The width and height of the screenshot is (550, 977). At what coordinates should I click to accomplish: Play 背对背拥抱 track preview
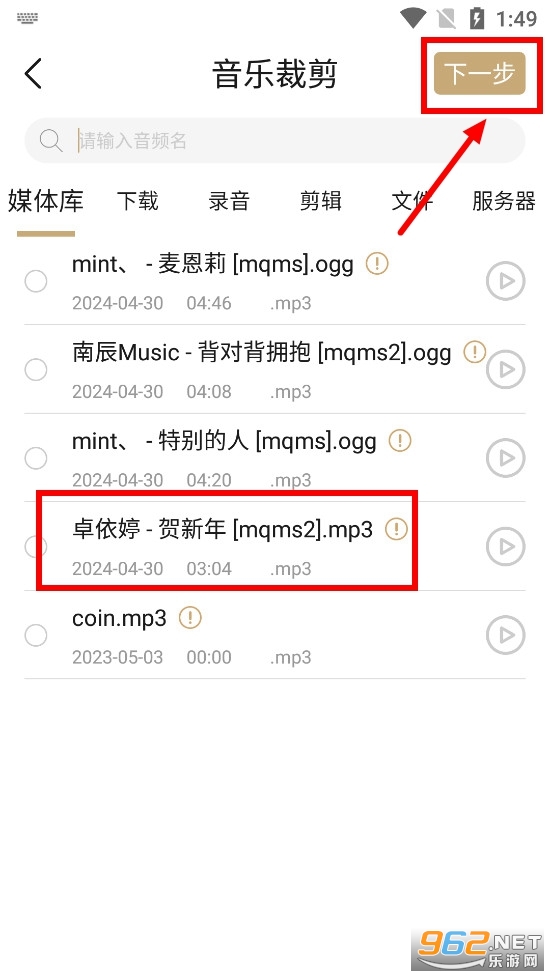coord(505,369)
